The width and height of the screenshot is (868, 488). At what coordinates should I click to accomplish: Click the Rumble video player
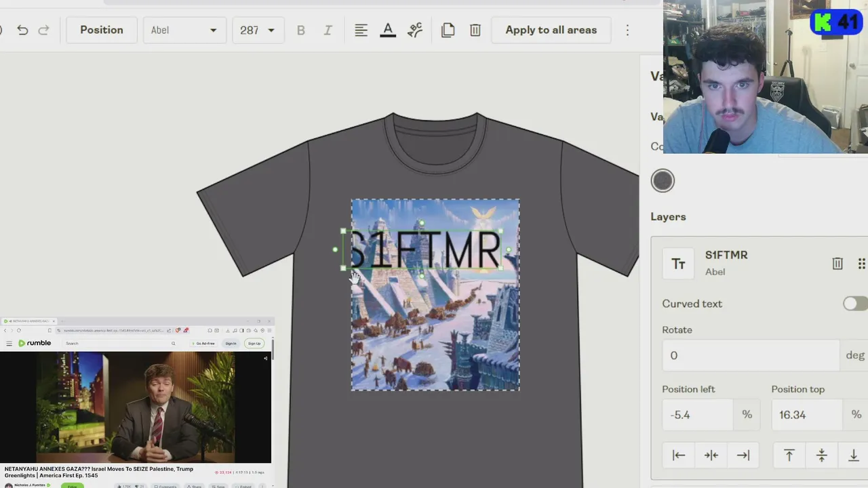[x=136, y=407]
